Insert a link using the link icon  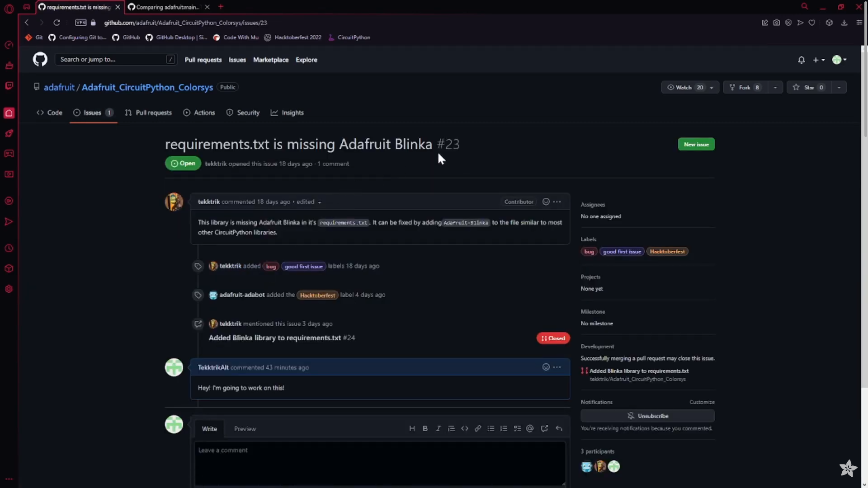pyautogui.click(x=478, y=428)
